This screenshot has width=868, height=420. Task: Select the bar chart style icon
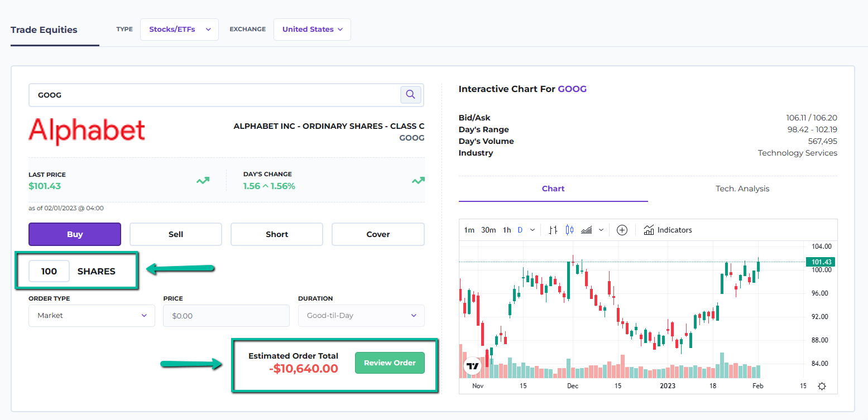coord(553,230)
